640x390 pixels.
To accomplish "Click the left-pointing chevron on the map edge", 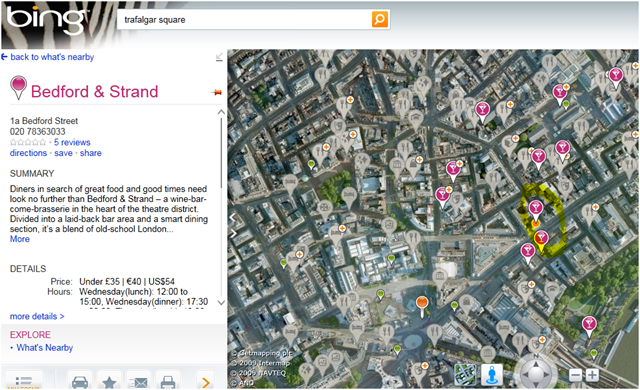I will [233, 217].
